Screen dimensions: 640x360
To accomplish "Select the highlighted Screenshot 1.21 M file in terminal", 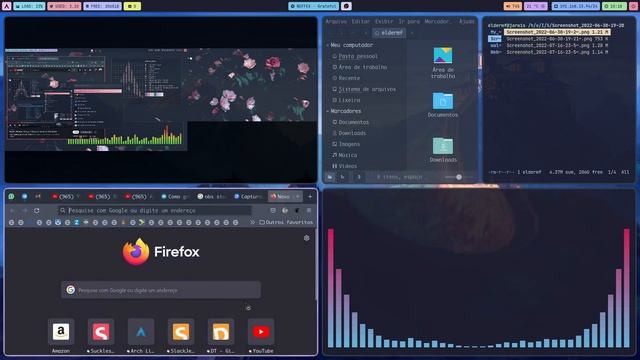I will (557, 32).
